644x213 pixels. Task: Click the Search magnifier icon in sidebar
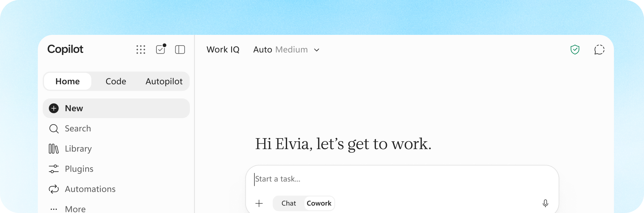pyautogui.click(x=54, y=129)
